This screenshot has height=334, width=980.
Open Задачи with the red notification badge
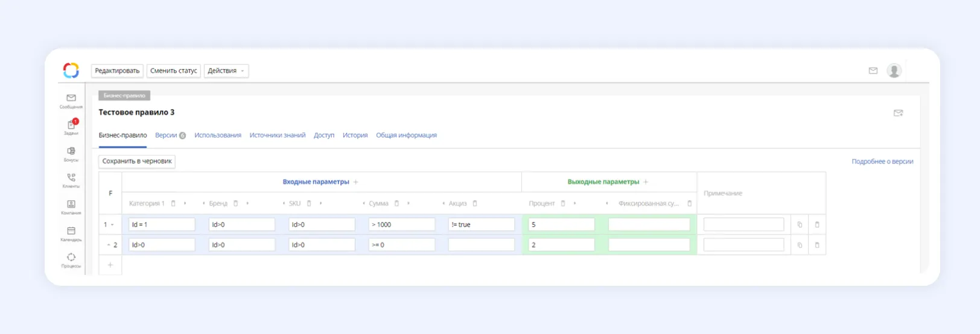(x=71, y=127)
